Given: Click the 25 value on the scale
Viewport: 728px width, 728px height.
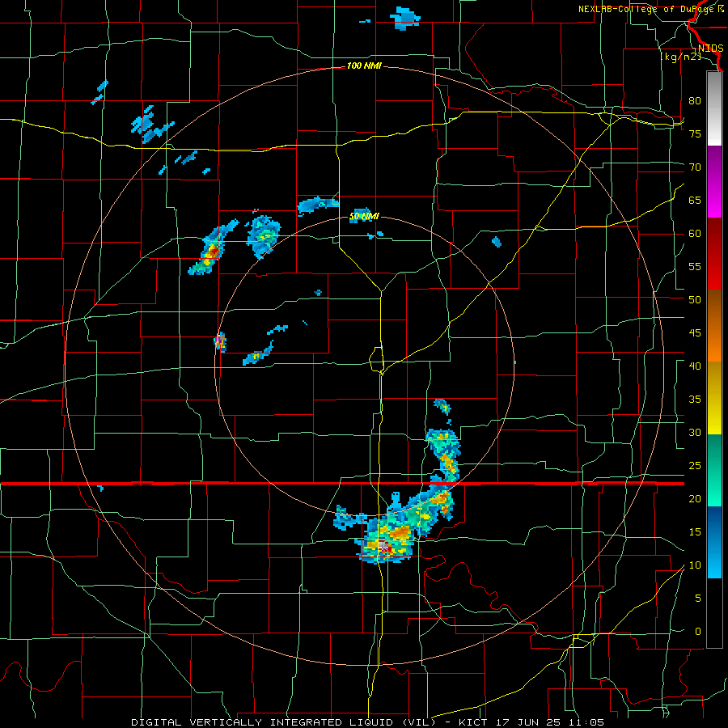Looking at the screenshot, I should pos(695,466).
